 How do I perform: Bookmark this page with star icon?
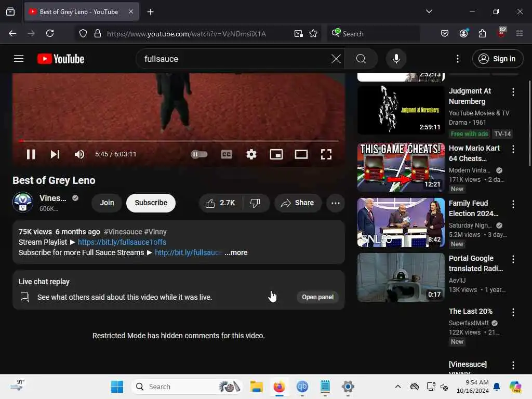[x=313, y=33]
